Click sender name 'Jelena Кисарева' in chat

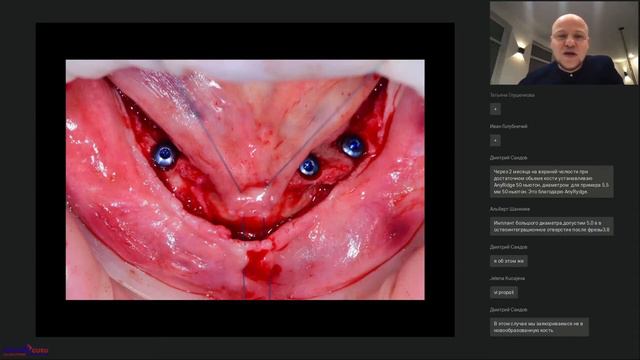(507, 278)
